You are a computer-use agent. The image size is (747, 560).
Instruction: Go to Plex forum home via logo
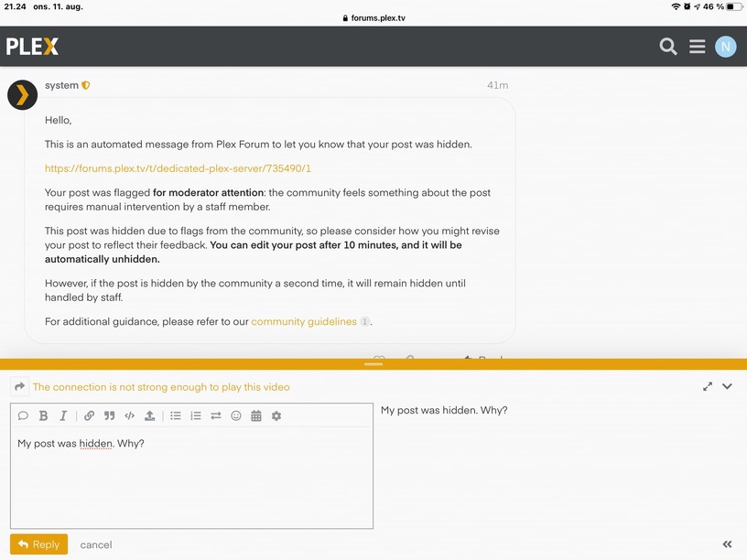[32, 47]
